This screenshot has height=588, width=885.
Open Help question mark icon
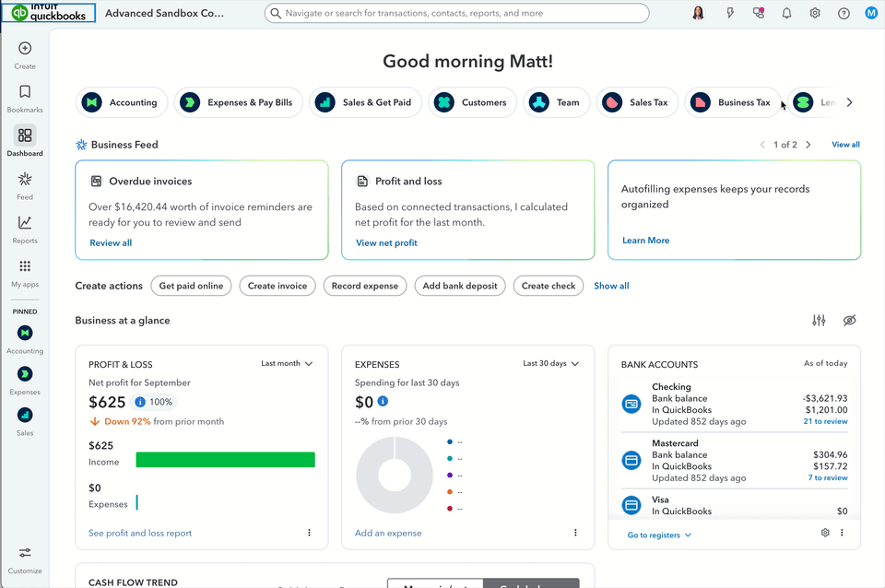tap(844, 13)
